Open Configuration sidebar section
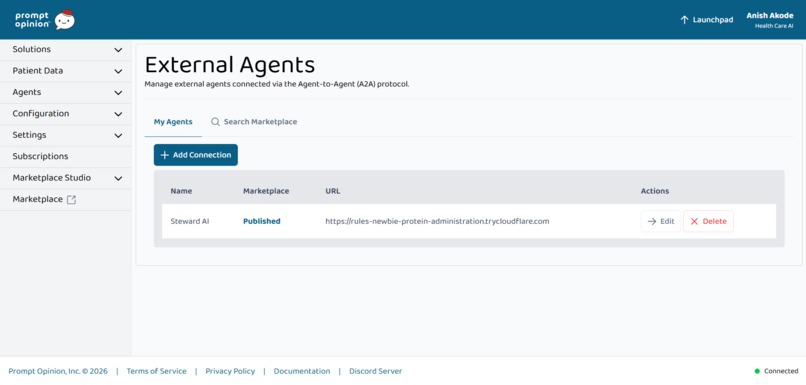The width and height of the screenshot is (806, 385). coord(65,114)
